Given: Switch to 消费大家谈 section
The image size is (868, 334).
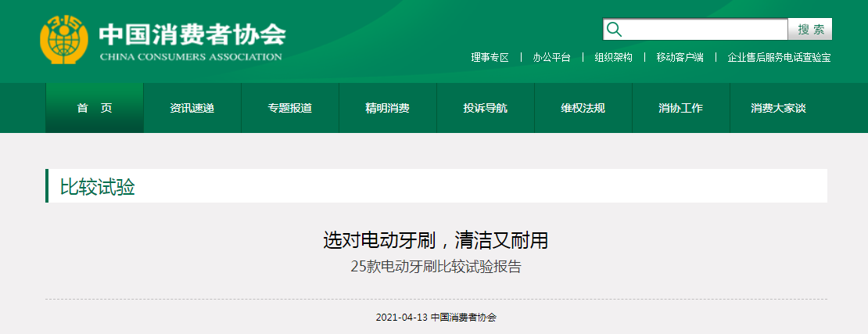Looking at the screenshot, I should pos(778,108).
